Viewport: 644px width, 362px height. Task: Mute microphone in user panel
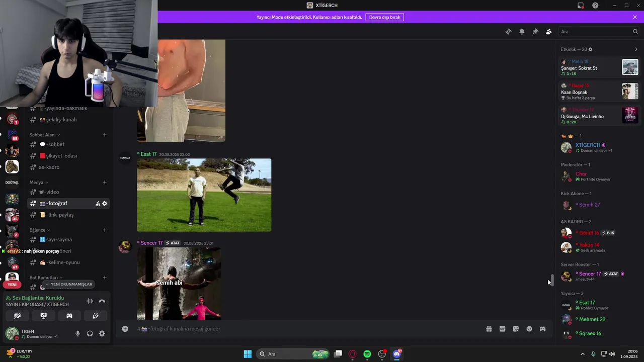(77, 333)
